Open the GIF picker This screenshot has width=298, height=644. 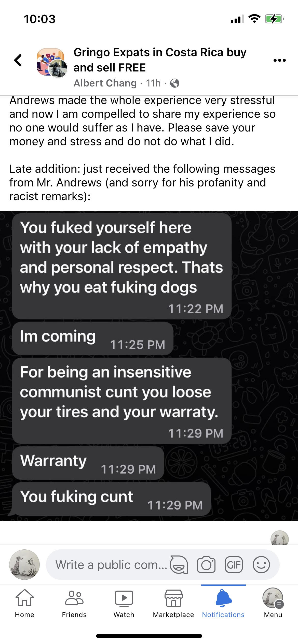click(234, 565)
